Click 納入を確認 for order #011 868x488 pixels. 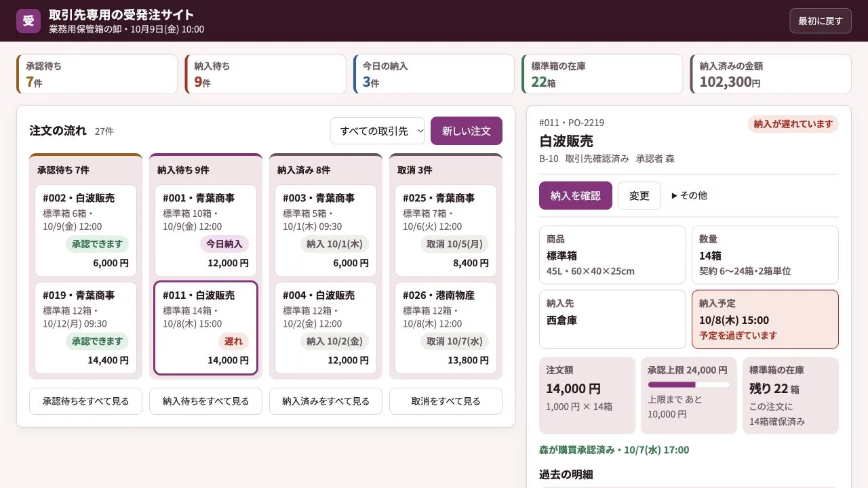coord(576,195)
